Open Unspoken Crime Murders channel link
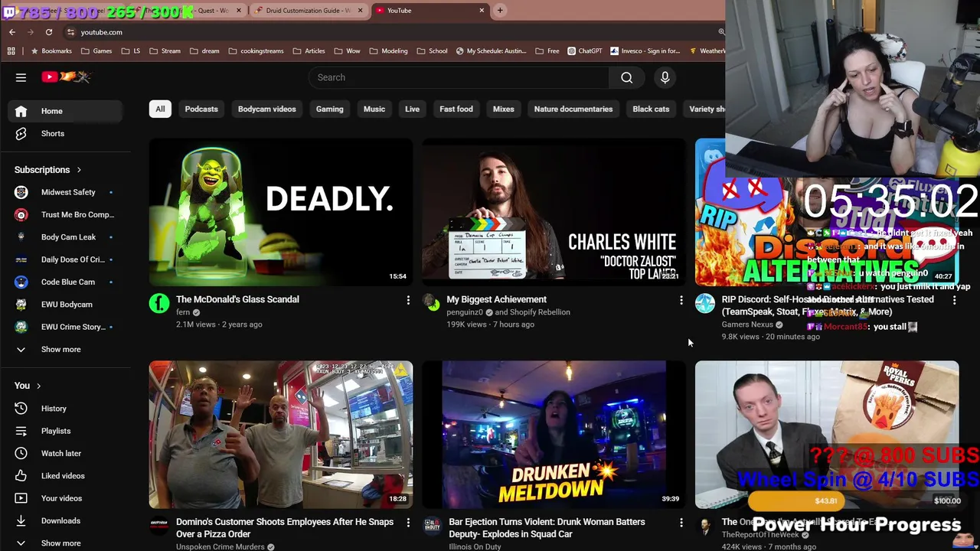The height and width of the screenshot is (551, 980). point(220,546)
